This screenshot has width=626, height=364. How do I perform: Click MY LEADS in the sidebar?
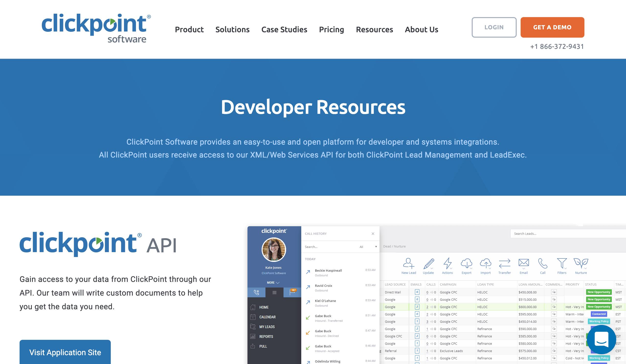(x=267, y=327)
